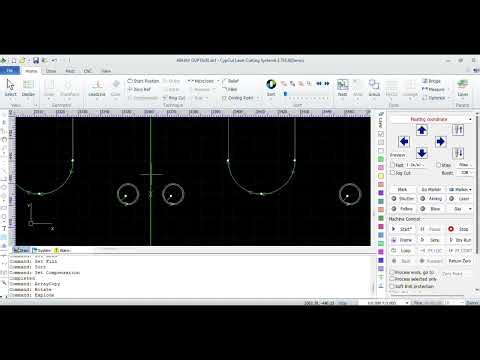480x360 pixels.
Task: Click the Return Zero button
Action: (460, 261)
